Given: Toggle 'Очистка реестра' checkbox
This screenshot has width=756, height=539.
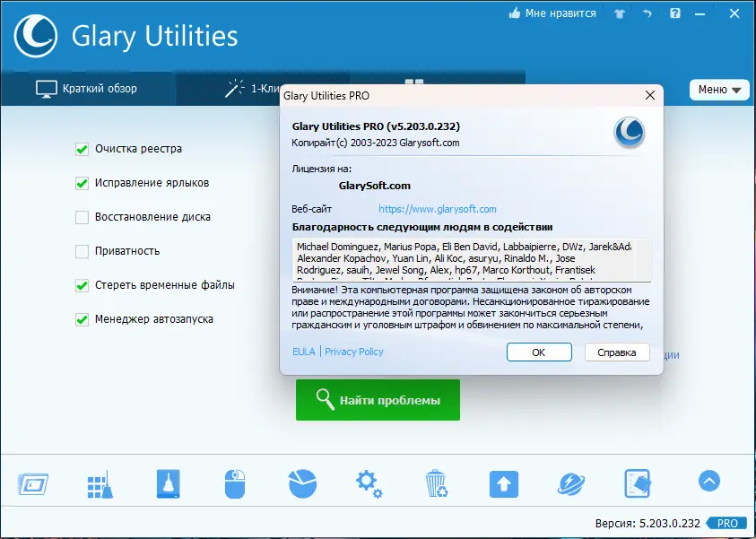Looking at the screenshot, I should [82, 149].
